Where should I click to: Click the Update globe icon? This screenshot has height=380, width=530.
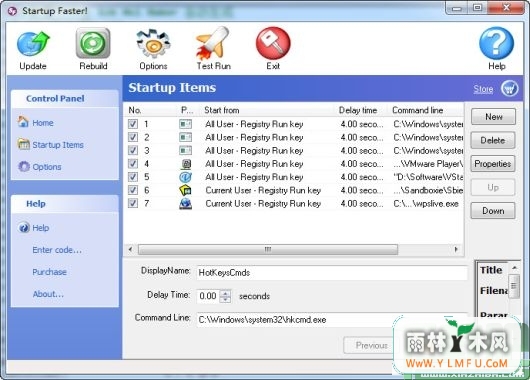(x=33, y=44)
